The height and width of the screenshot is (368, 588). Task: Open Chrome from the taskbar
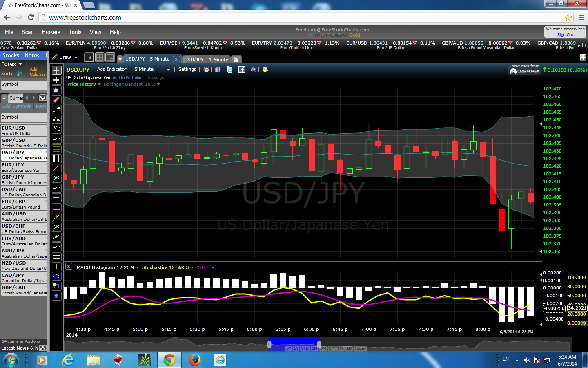[169, 360]
